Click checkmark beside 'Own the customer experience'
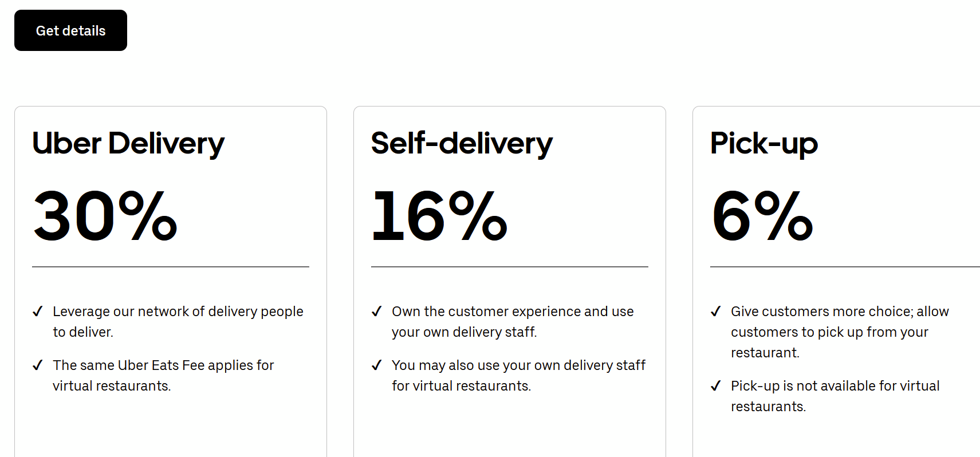The image size is (980, 457). 377,312
